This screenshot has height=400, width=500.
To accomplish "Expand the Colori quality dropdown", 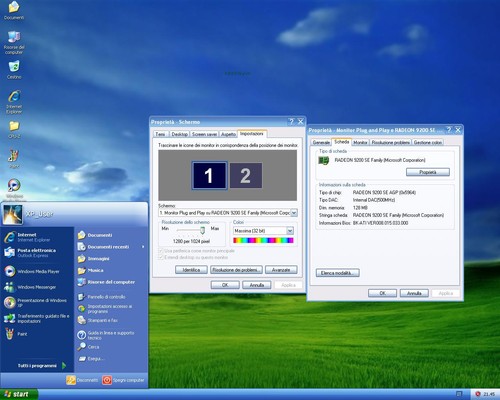I will pyautogui.click(x=290, y=231).
